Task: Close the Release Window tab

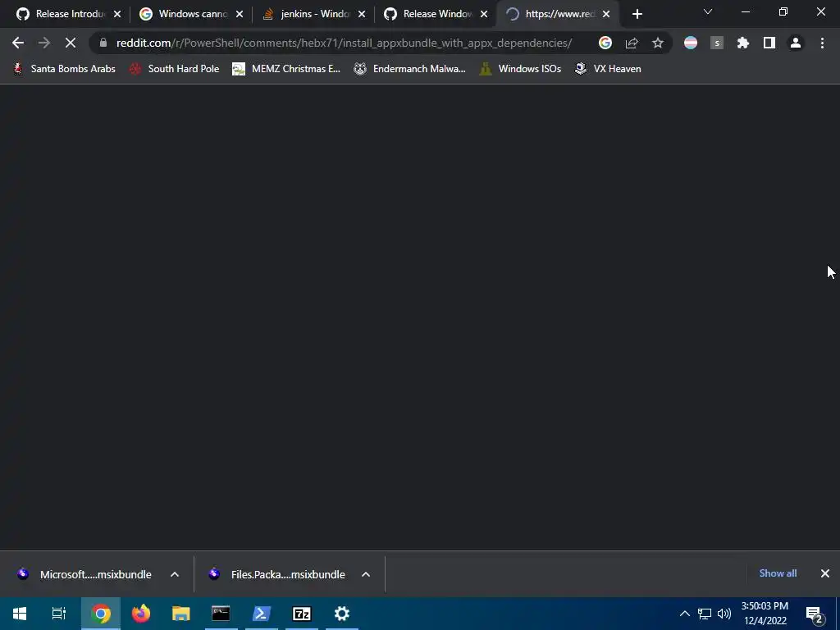Action: coord(484,15)
